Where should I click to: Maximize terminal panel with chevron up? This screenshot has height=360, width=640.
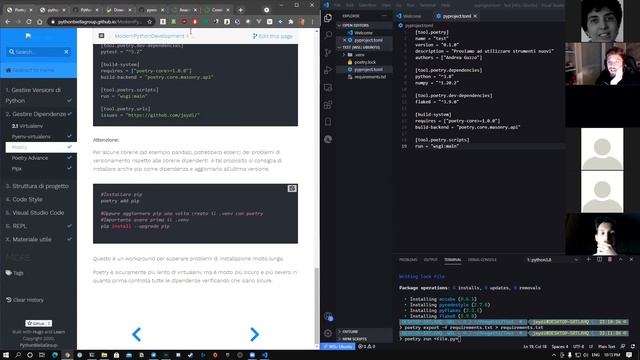point(620,260)
